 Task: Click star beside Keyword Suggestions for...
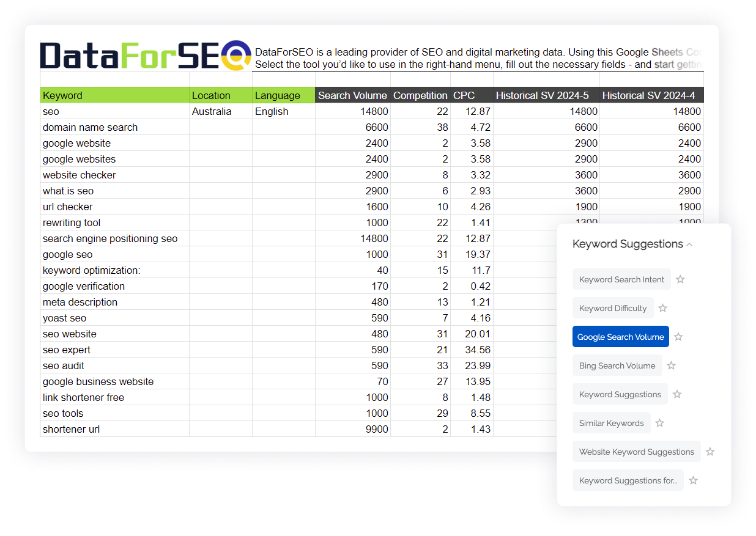coord(693,480)
